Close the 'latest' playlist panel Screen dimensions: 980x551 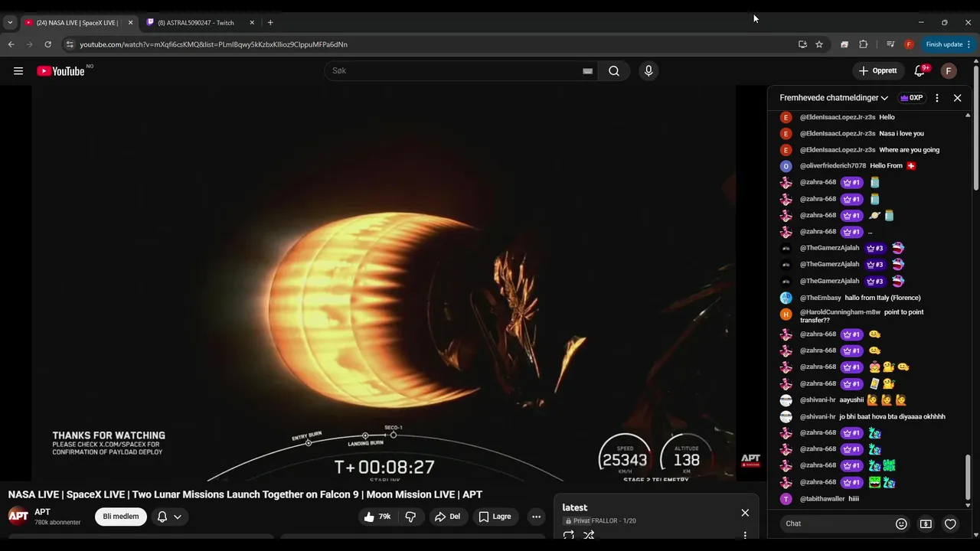pyautogui.click(x=745, y=513)
